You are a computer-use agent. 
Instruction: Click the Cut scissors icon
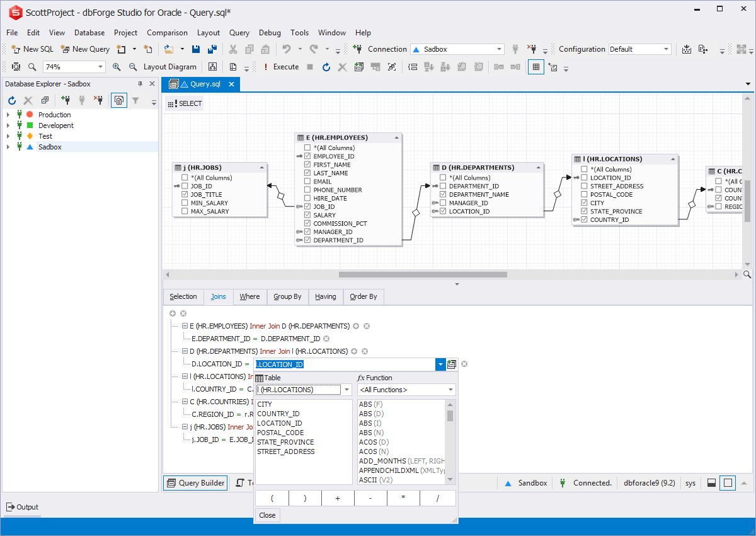(233, 49)
